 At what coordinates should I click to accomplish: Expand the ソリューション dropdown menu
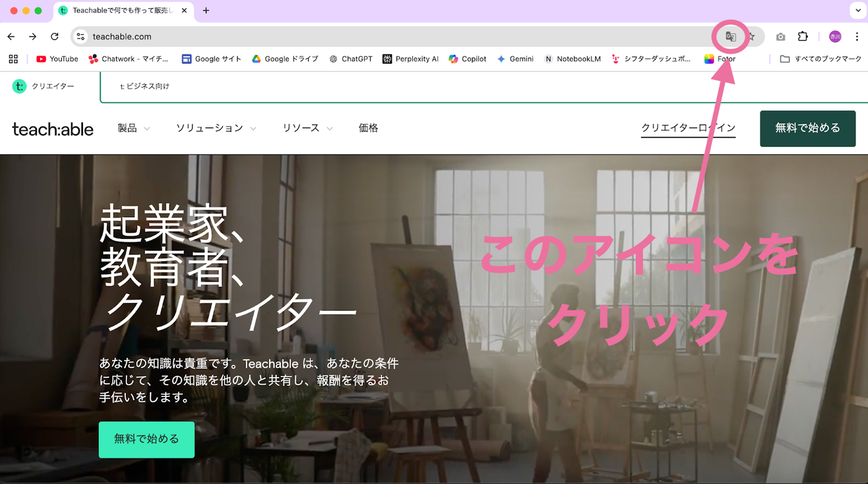point(216,128)
